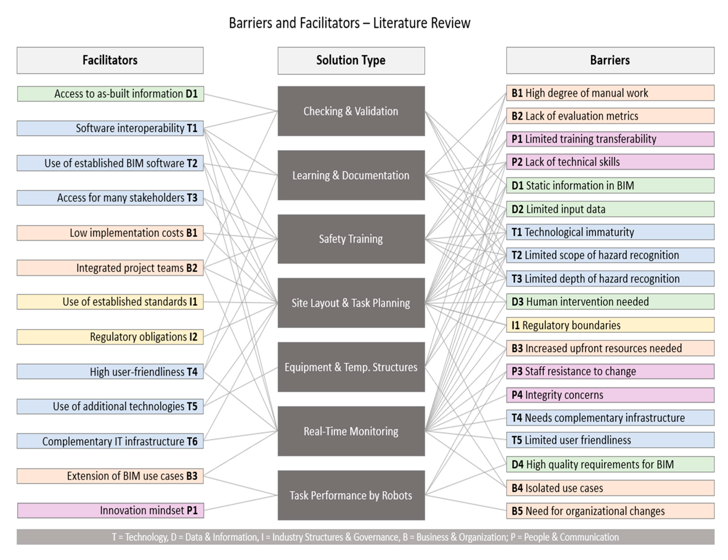The width and height of the screenshot is (728, 560).
Task: Select Task Performance by Robots box
Action: [x=351, y=495]
